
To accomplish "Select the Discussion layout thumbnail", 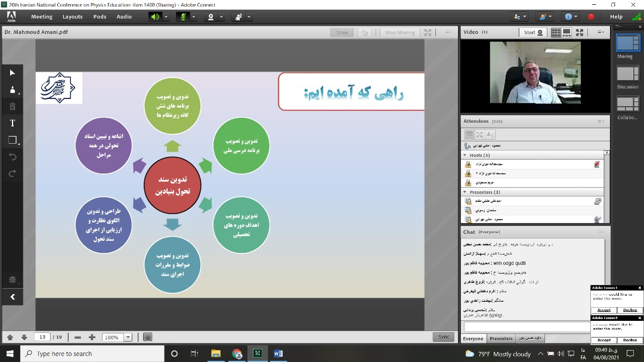I will tap(627, 74).
